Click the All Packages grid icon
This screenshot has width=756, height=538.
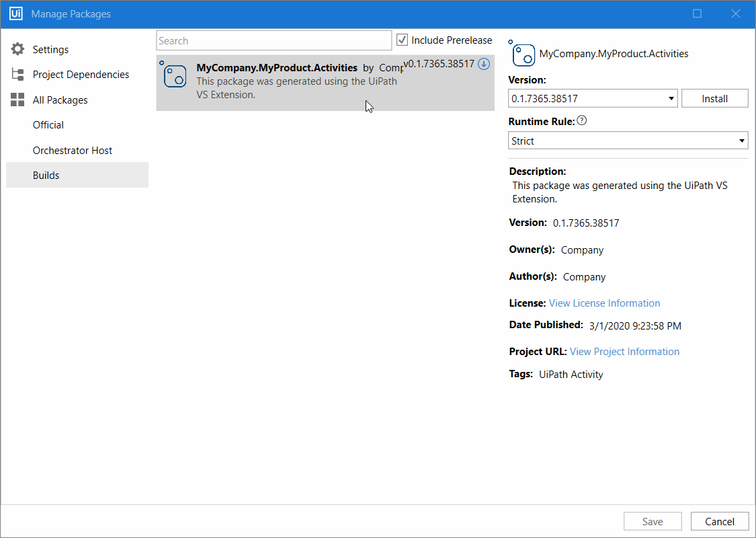pos(17,100)
